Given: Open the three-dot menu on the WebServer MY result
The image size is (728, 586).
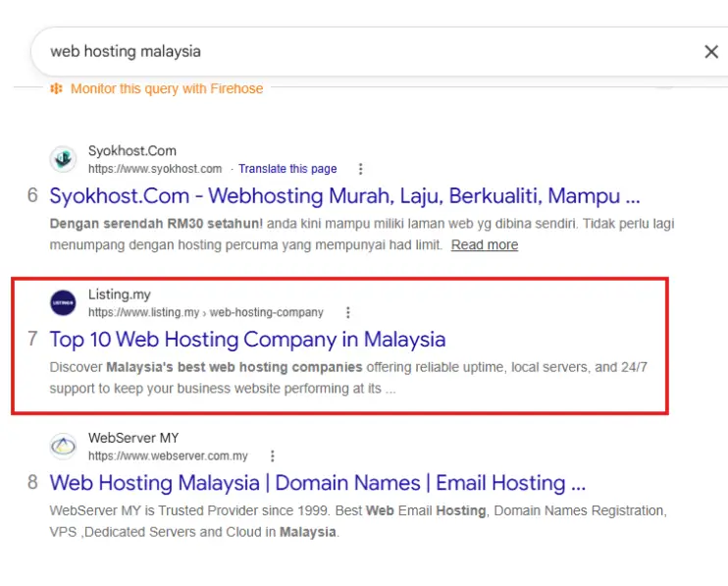Looking at the screenshot, I should (x=273, y=456).
